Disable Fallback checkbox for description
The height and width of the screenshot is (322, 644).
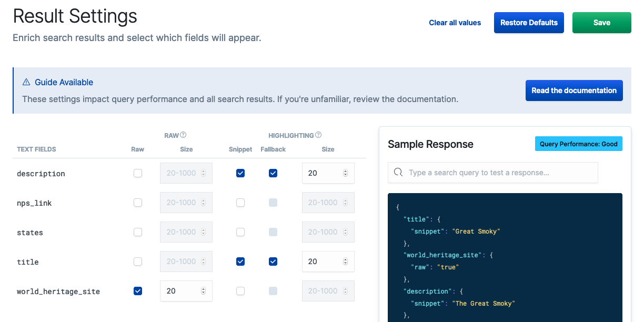coord(273,173)
